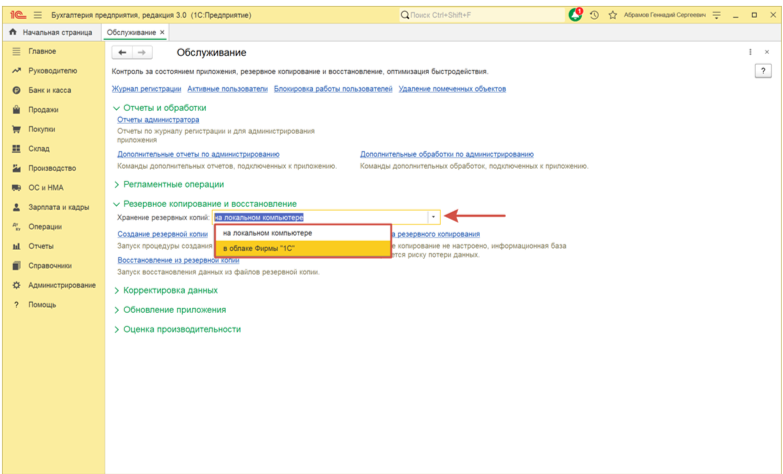Open Дополнительные отчеты по администрированию link
The width and height of the screenshot is (783, 474).
tap(198, 154)
